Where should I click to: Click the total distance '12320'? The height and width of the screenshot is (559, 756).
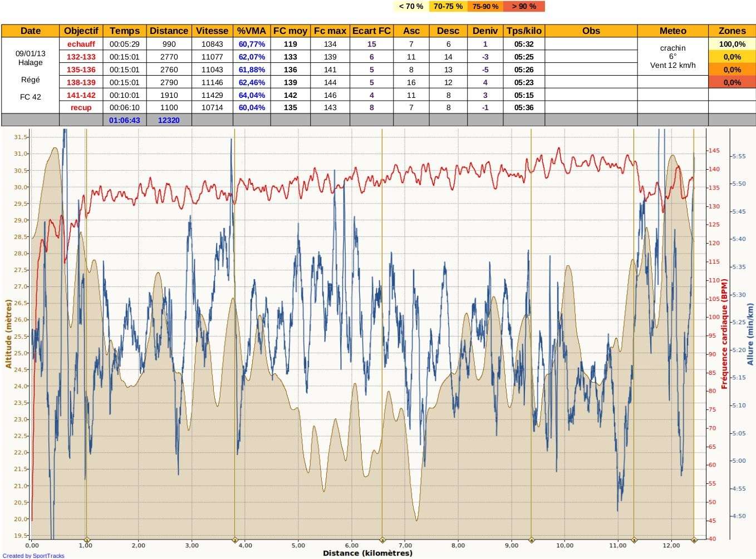click(x=169, y=120)
